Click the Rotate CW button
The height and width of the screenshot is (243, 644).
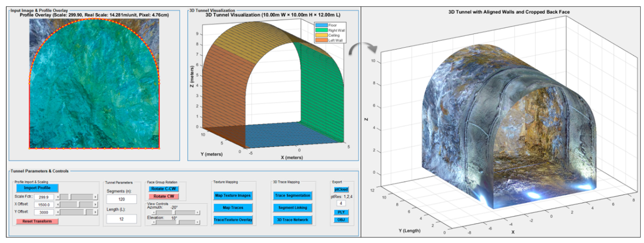pyautogui.click(x=164, y=196)
